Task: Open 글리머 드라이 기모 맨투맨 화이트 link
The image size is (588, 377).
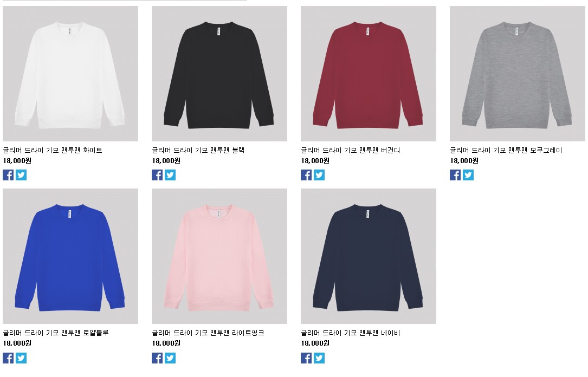Action: coord(53,150)
